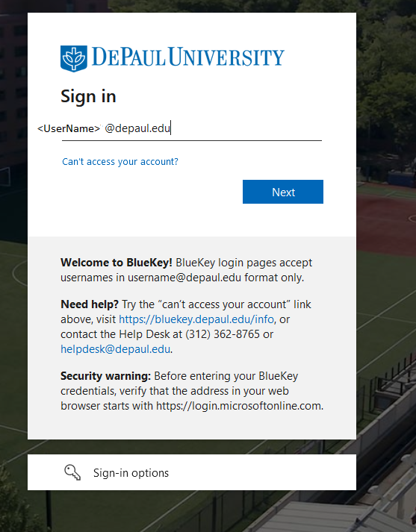This screenshot has height=532, width=416.
Task: Click the helpdesk@depaul.edu email link
Action: (x=116, y=349)
